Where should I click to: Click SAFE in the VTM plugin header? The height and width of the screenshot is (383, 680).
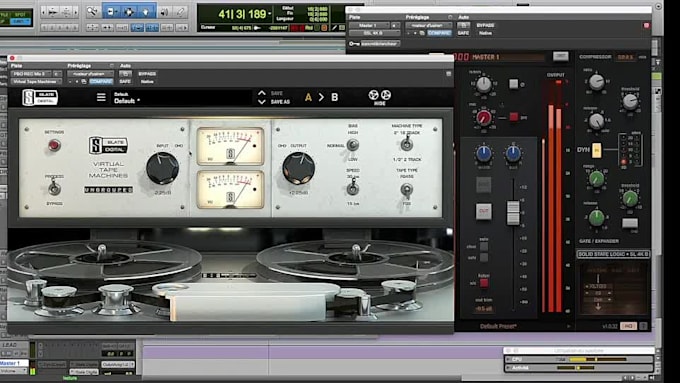pos(125,82)
